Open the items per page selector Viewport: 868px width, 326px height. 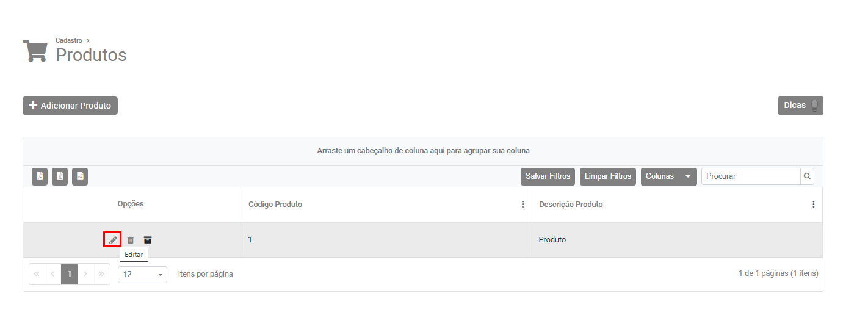pyautogui.click(x=142, y=275)
